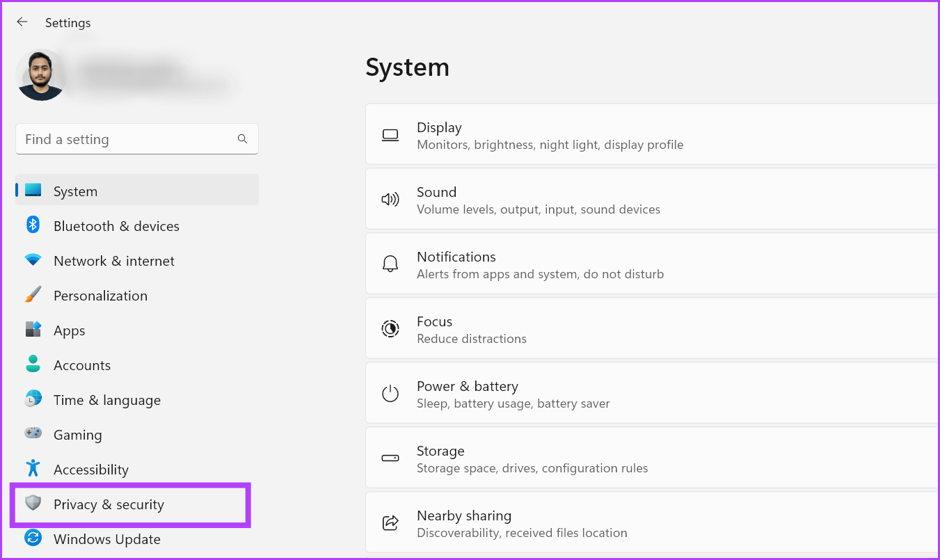Click the back arrow in Settings header
The image size is (940, 560).
tap(22, 22)
